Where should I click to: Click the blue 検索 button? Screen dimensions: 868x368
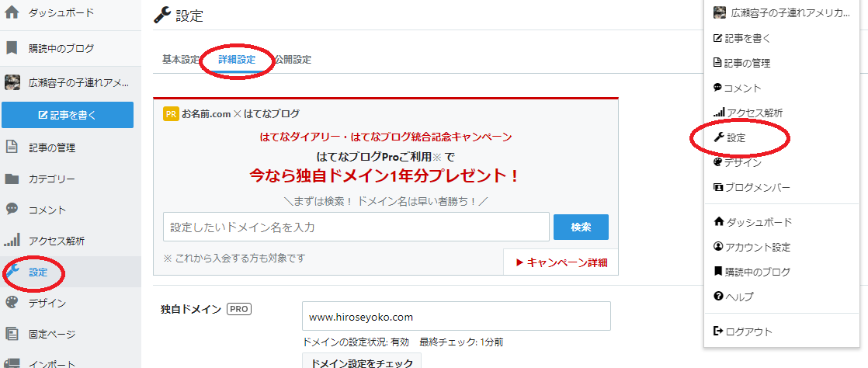(x=581, y=227)
